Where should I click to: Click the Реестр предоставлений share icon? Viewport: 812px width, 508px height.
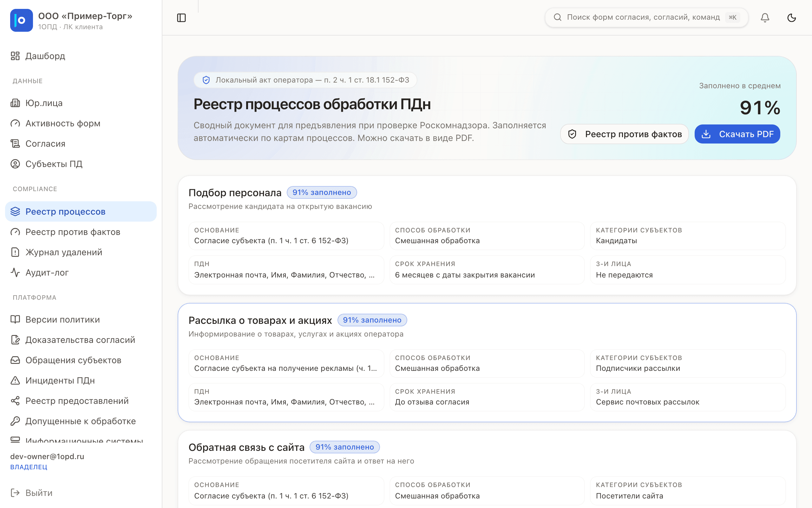15,401
